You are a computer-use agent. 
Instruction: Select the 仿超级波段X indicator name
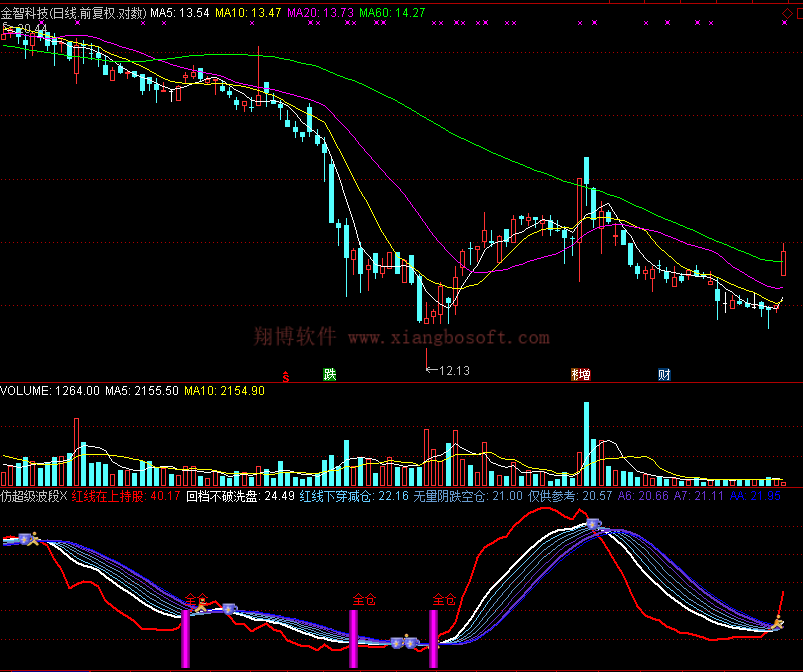click(x=34, y=496)
